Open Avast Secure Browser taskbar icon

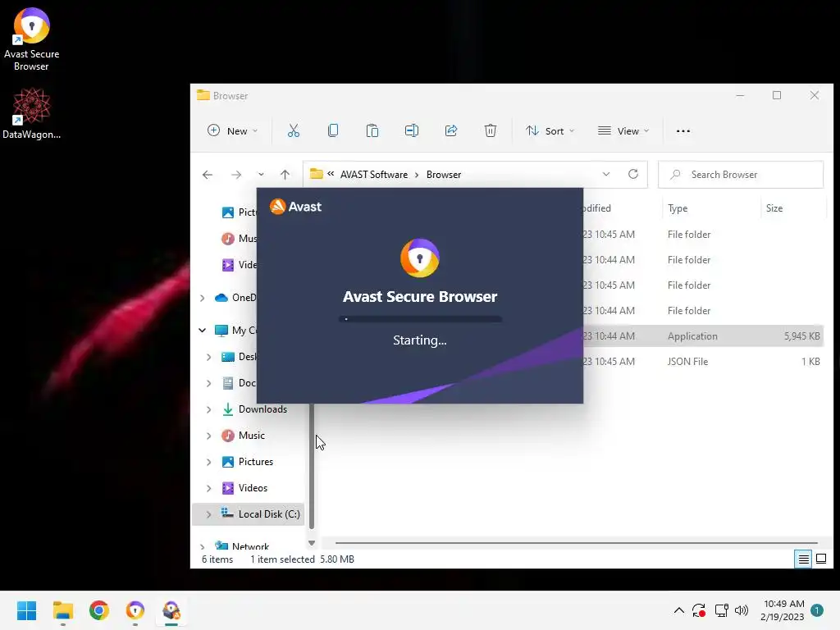click(x=135, y=610)
